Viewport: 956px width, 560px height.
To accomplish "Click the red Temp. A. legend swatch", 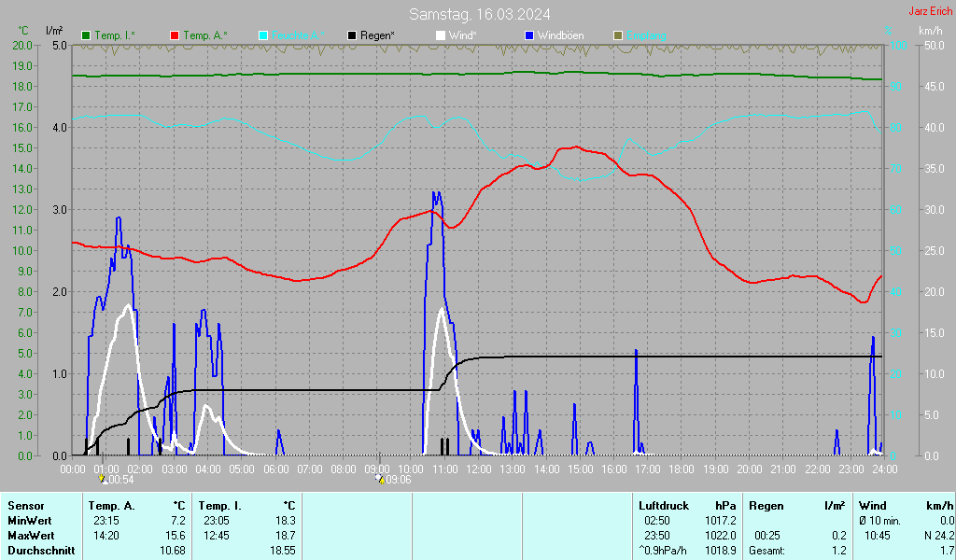I will 175,35.
